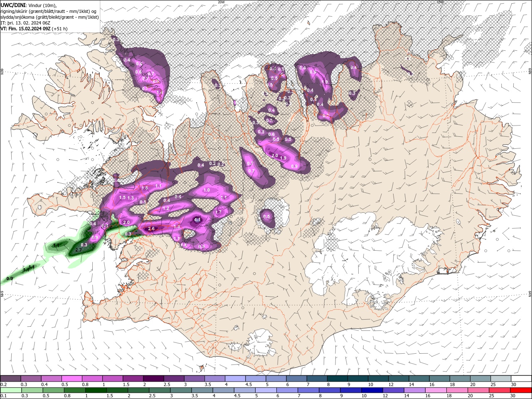The image size is (532, 399).
Task: Click the bright pink 0.5 swatch in upper legend row
Action: pos(71,378)
